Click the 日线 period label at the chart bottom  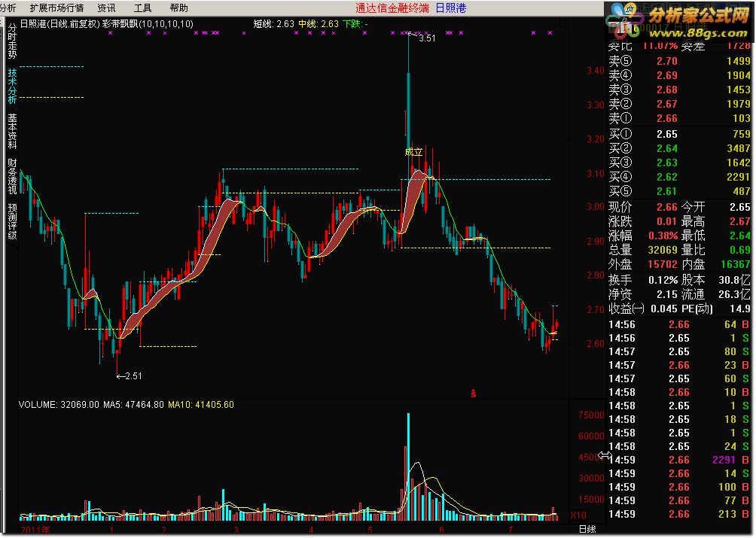[x=587, y=529]
